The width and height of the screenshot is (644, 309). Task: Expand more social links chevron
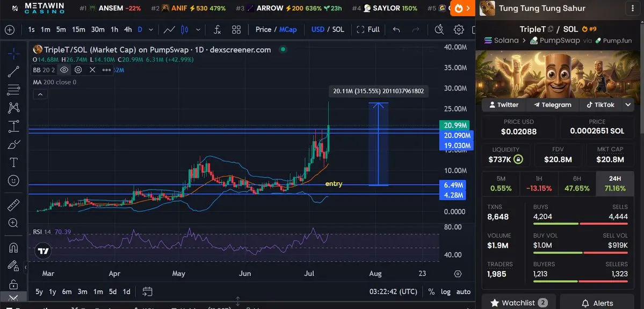click(628, 105)
